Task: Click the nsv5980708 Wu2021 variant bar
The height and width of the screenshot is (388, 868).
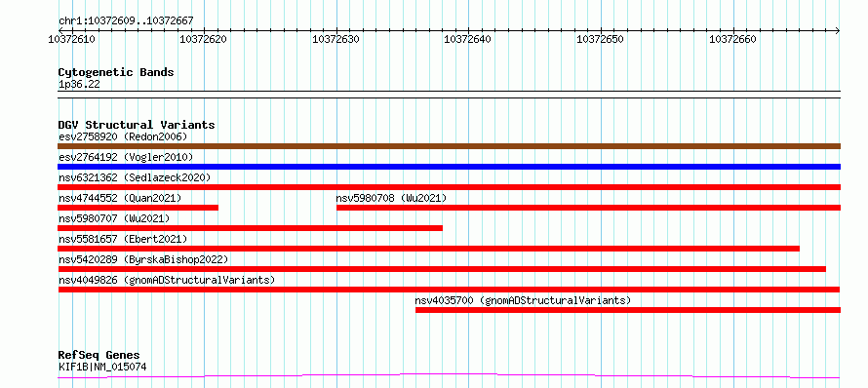Action: click(588, 208)
